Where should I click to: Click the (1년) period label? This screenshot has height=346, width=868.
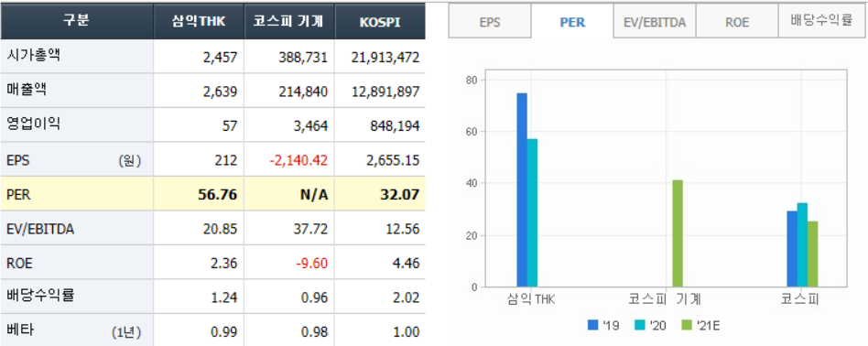tap(126, 332)
